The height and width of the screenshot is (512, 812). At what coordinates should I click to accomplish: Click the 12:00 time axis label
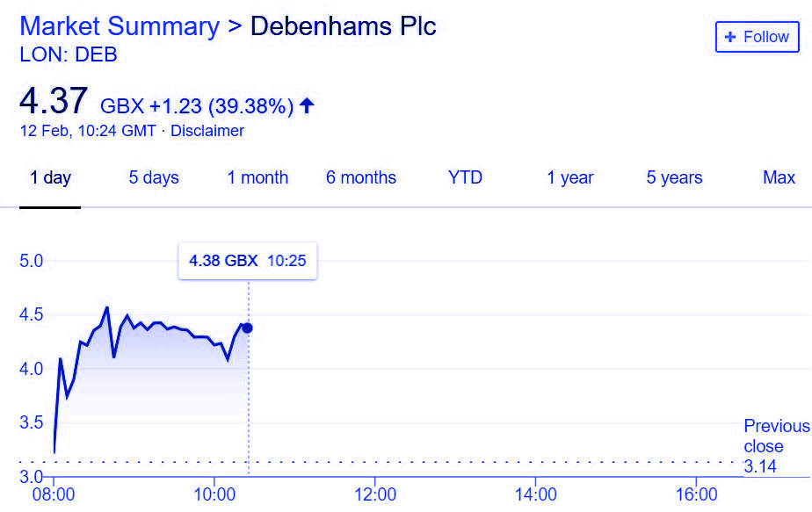tap(375, 494)
